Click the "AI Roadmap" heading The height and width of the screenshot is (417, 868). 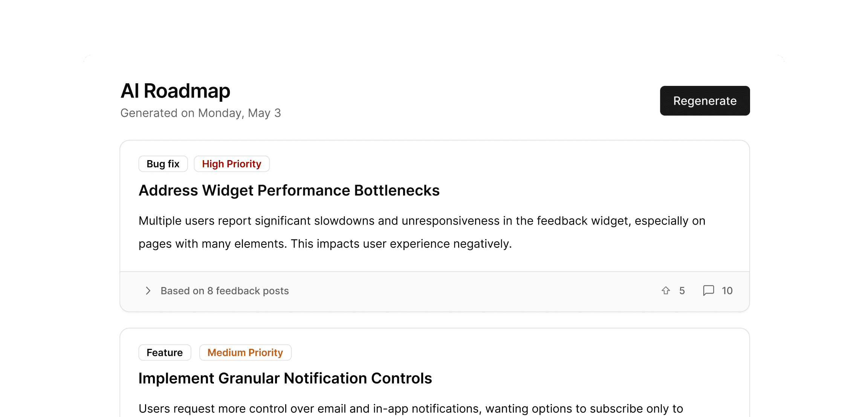[x=175, y=91]
